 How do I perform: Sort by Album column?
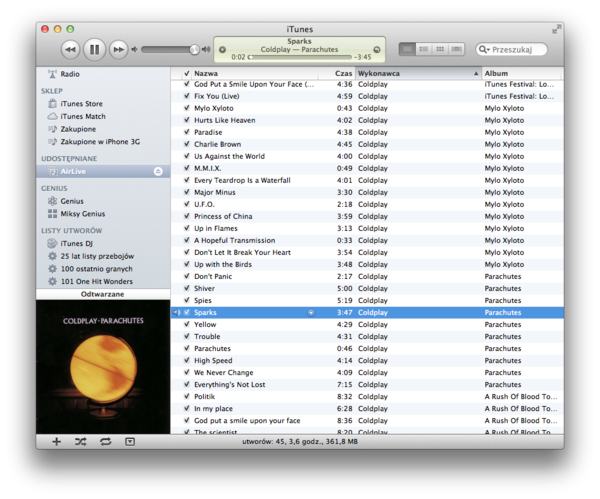(x=522, y=73)
